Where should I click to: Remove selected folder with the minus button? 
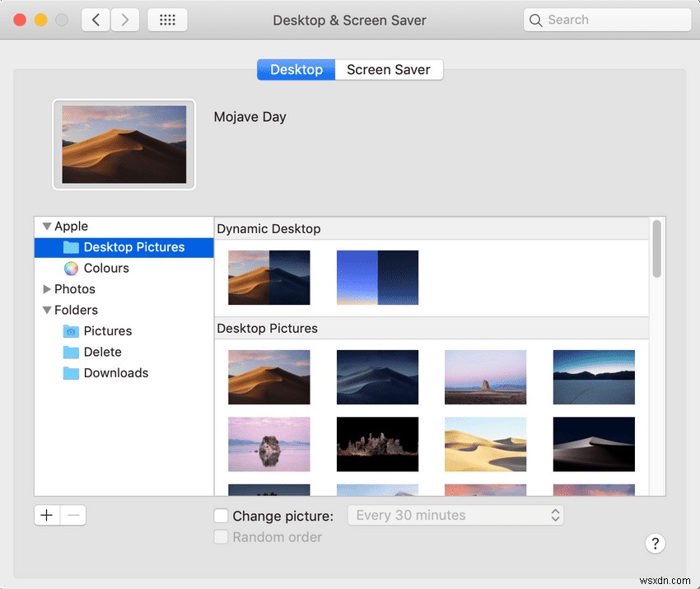click(x=73, y=514)
